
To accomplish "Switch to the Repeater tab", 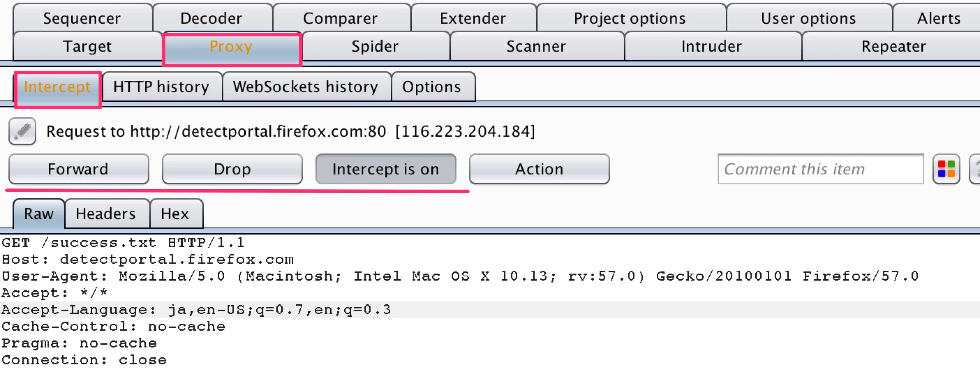I will tap(894, 46).
